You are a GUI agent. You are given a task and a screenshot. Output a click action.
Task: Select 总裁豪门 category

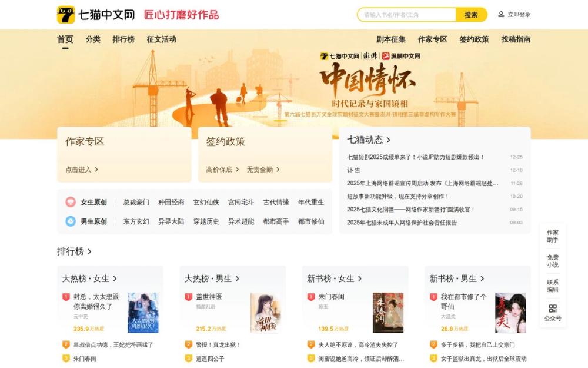tap(136, 202)
